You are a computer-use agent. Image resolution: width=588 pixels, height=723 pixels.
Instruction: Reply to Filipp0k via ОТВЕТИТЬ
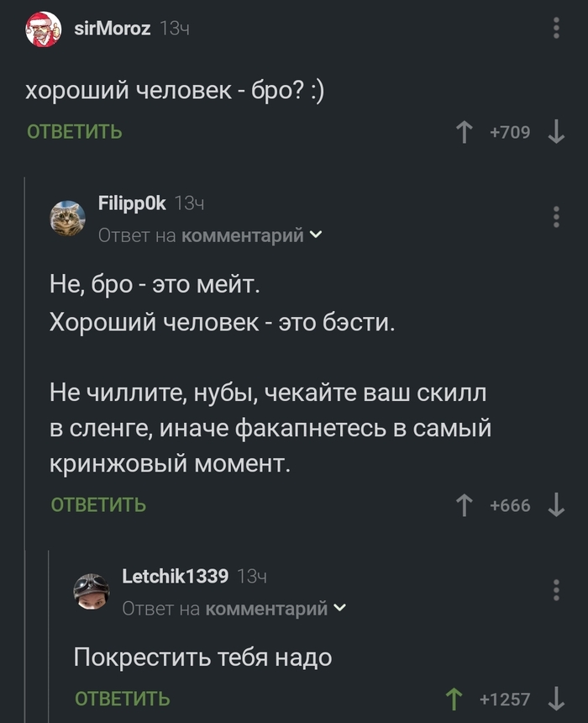point(98,505)
